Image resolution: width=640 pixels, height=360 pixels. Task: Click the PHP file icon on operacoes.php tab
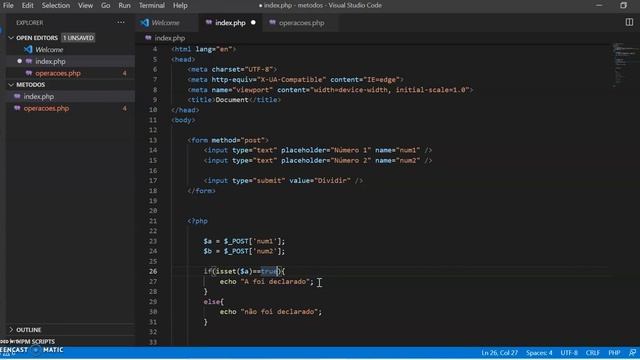point(272,22)
